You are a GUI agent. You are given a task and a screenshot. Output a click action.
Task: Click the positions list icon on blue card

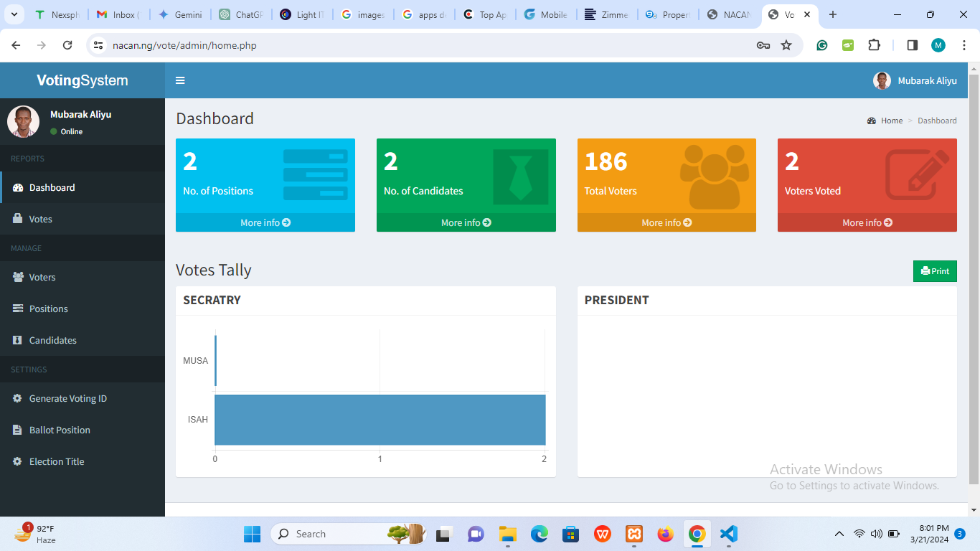[x=316, y=174]
